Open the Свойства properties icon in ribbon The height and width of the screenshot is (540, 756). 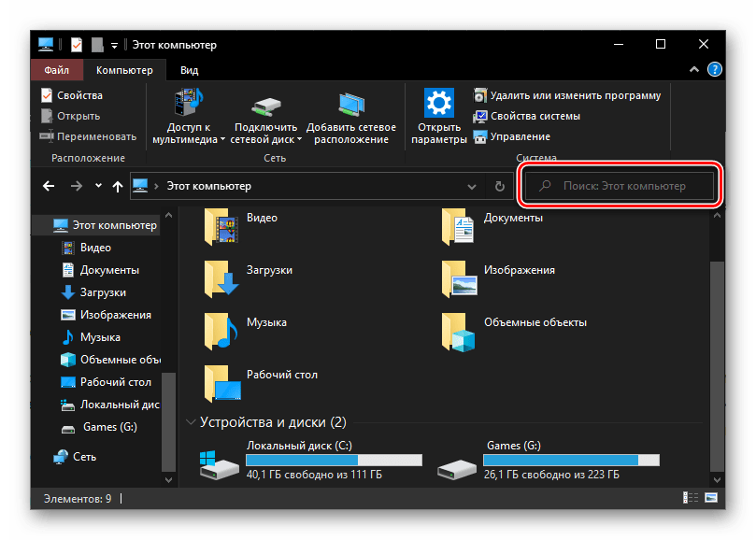coord(47,95)
